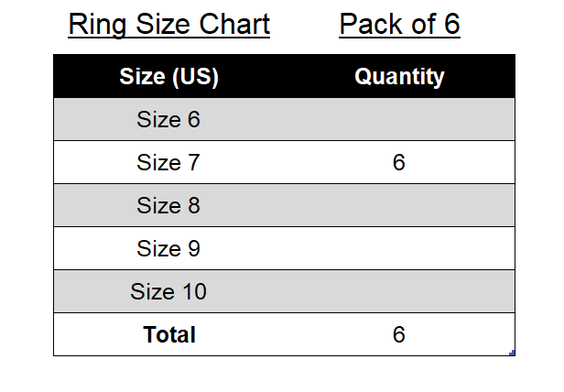Select the "Quantity" column header
The image size is (564, 392).
coord(399,77)
